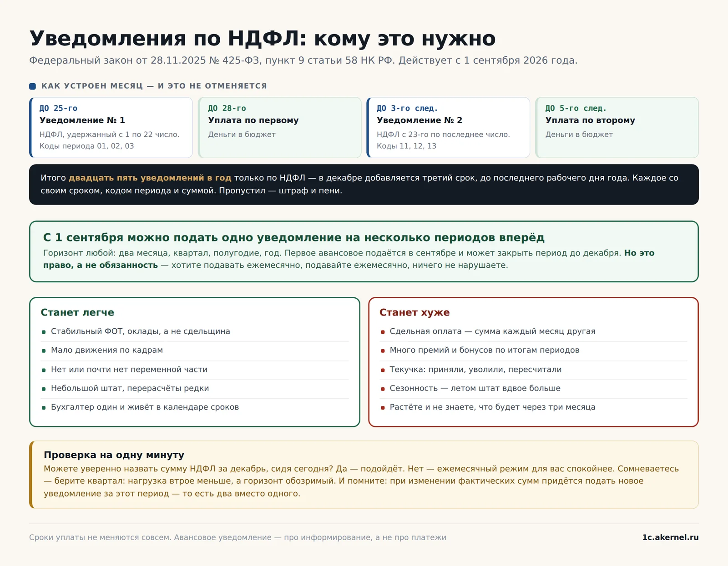The height and width of the screenshot is (566, 728).
Task: Select the "Уведомление № 1" card heading
Action: [x=82, y=120]
